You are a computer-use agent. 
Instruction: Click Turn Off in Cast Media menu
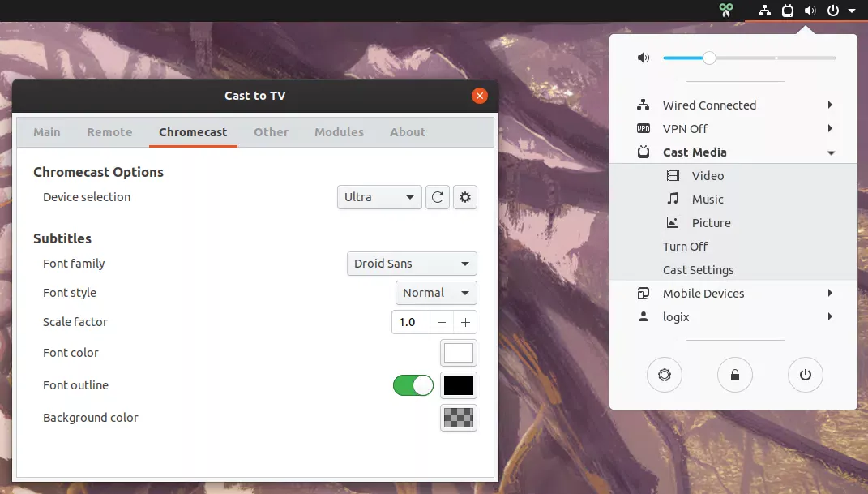click(x=685, y=247)
